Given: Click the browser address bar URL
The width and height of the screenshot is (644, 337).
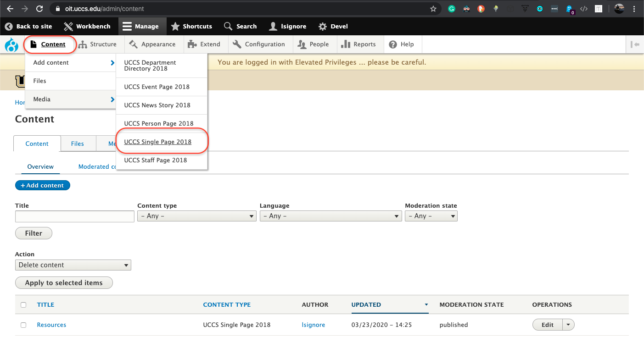Looking at the screenshot, I should click(x=105, y=9).
